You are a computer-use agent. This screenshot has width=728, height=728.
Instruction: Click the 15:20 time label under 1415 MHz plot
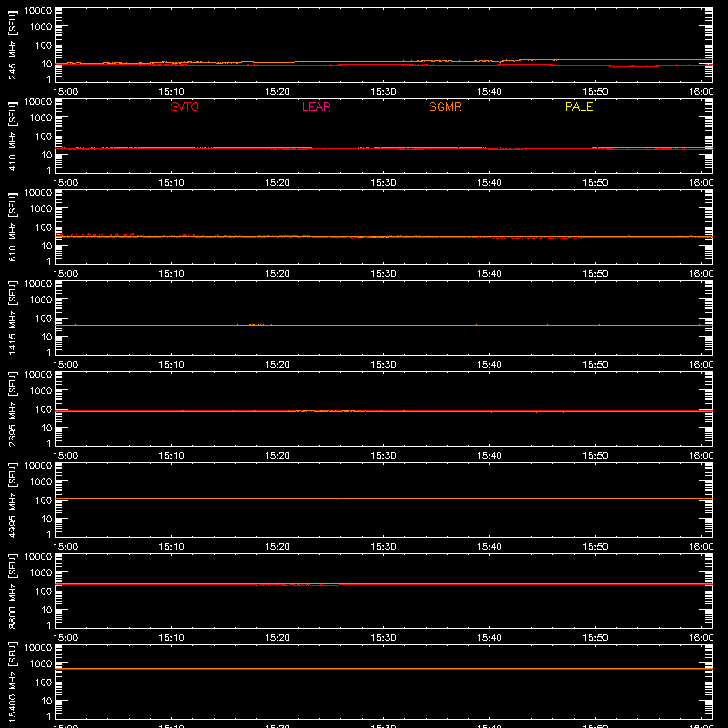tap(278, 365)
